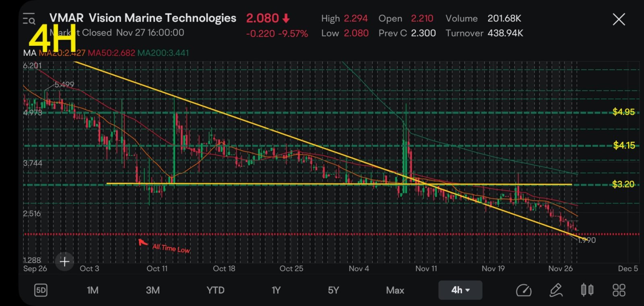Activate the pencil drawing tool
This screenshot has width=644, height=306.
coord(556,290)
